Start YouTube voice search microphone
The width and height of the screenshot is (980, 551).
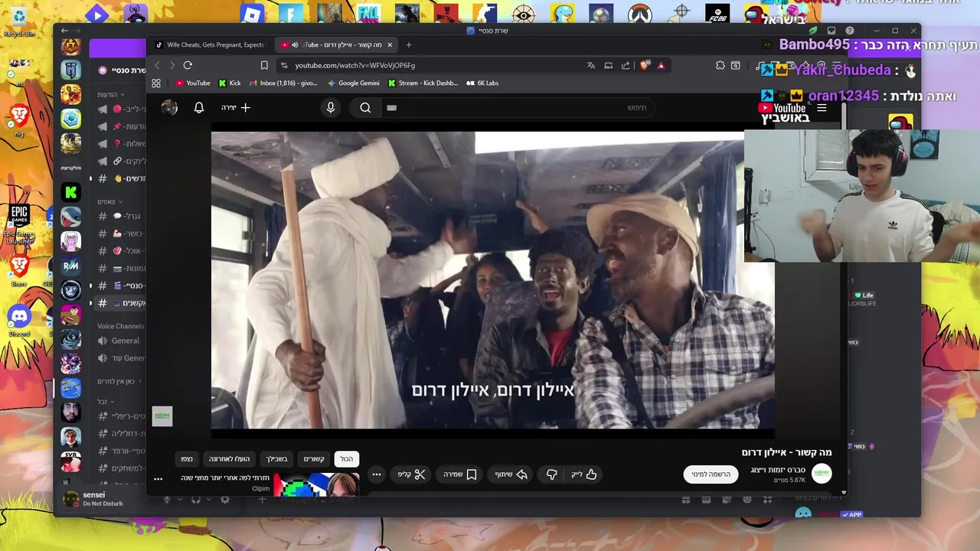click(x=331, y=108)
